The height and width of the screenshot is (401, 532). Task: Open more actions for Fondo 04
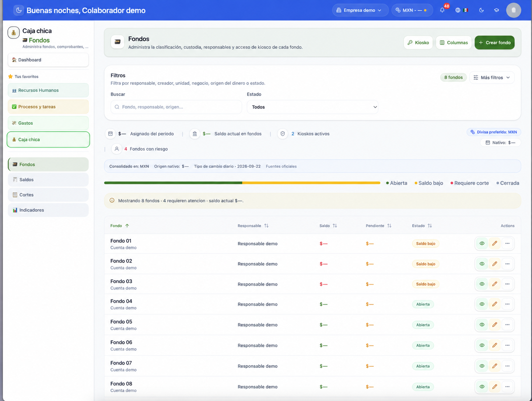coord(507,304)
